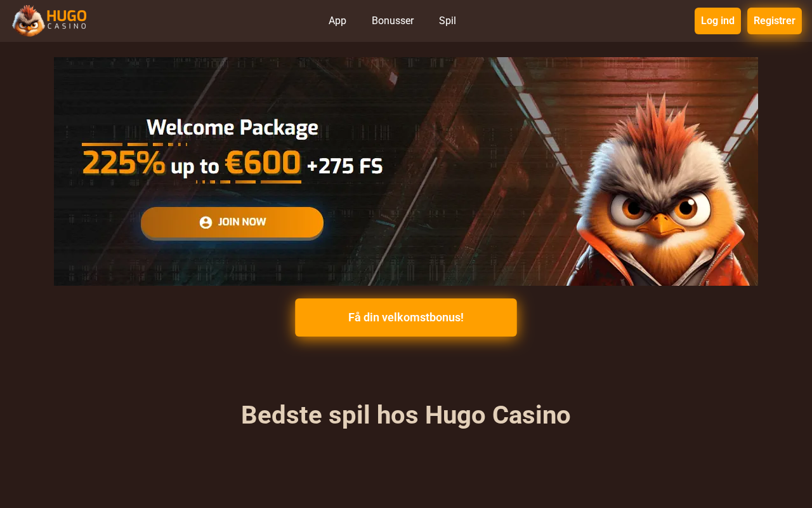Go to the Spil section
812x508 pixels.
447,21
